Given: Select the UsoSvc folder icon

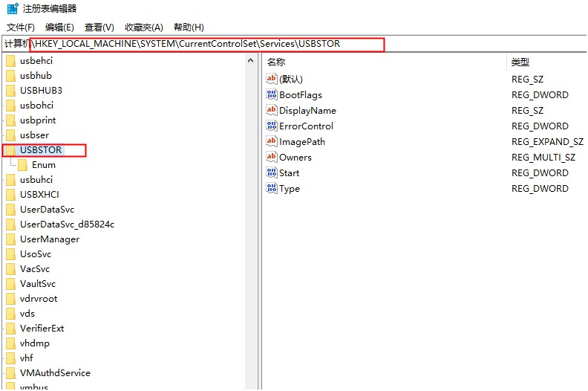Looking at the screenshot, I should (x=11, y=254).
